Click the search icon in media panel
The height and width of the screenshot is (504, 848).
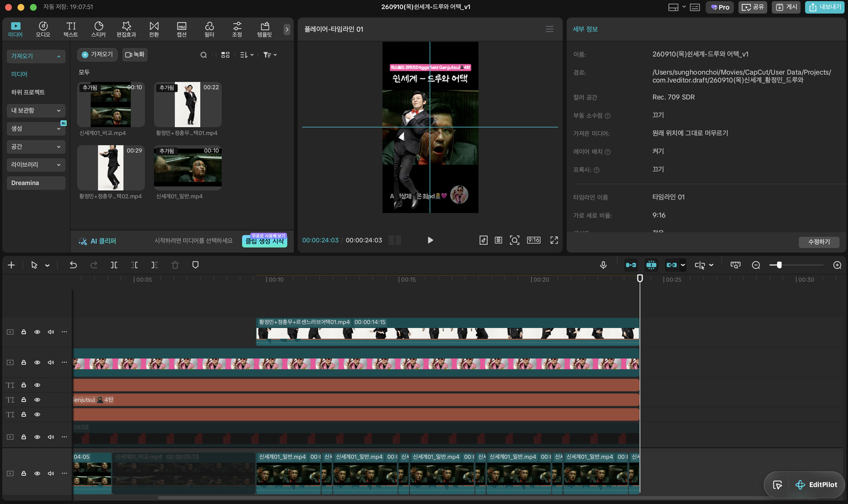204,55
